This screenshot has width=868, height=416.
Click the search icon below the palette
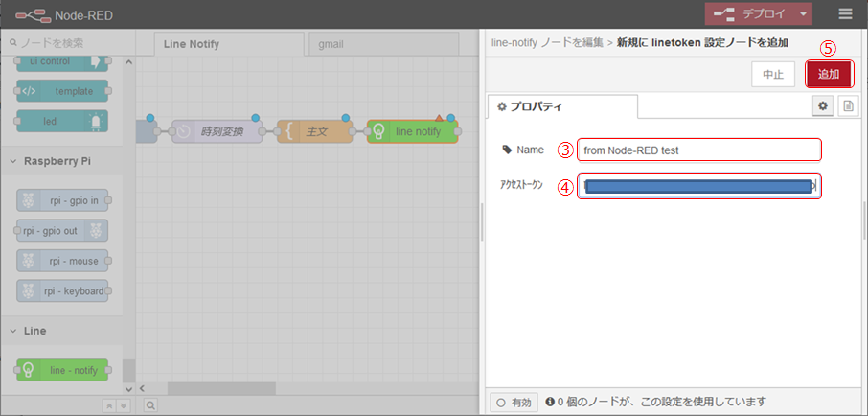(150, 405)
